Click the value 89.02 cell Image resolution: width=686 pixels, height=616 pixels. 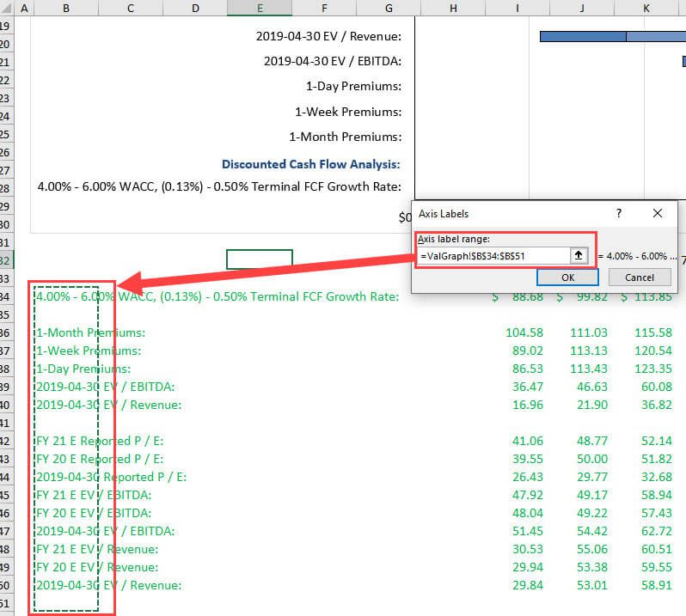(528, 351)
